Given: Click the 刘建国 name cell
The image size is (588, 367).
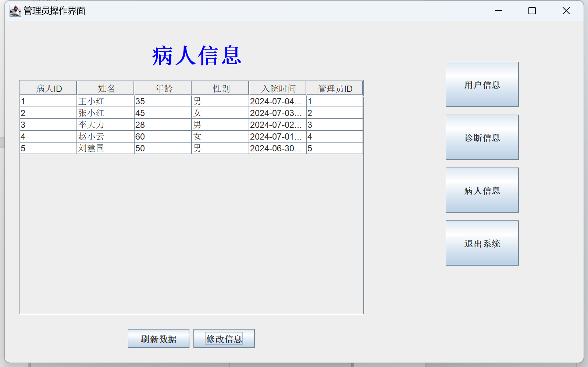Looking at the screenshot, I should (x=105, y=148).
